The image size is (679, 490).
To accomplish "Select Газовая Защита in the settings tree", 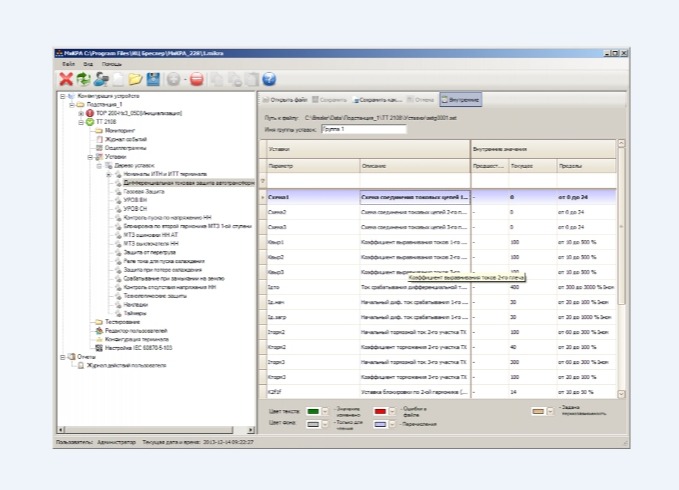I will point(143,192).
